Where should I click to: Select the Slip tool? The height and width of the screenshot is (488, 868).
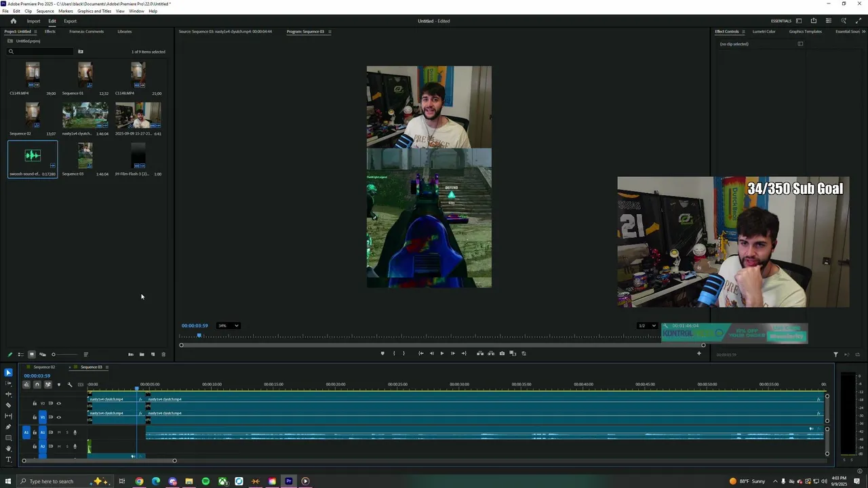pos(8,415)
